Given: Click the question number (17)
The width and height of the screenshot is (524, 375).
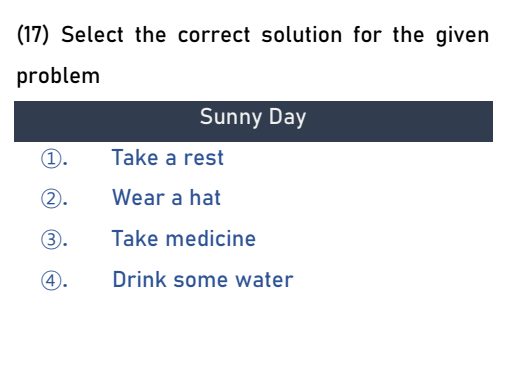Looking at the screenshot, I should (33, 35).
